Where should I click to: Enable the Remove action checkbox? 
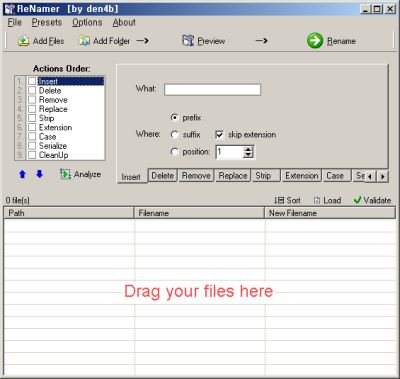[32, 100]
